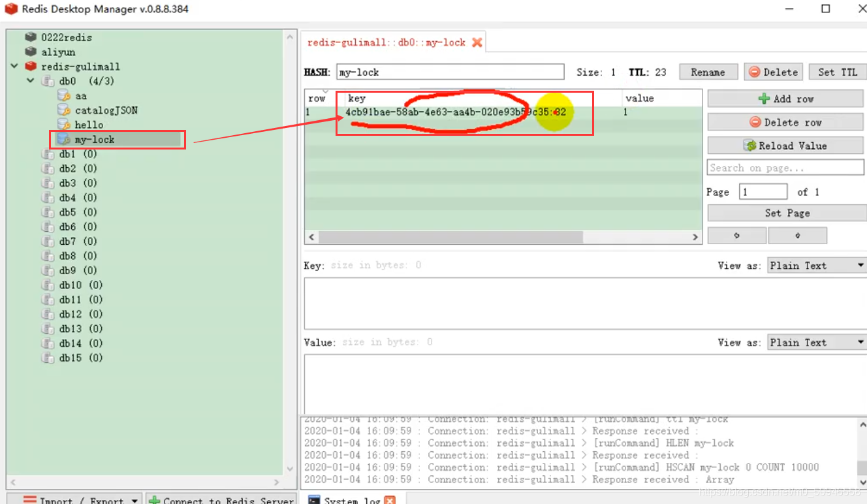Screen dimensions: 867x504
Task: Click the Set Page button
Action: [x=787, y=213]
